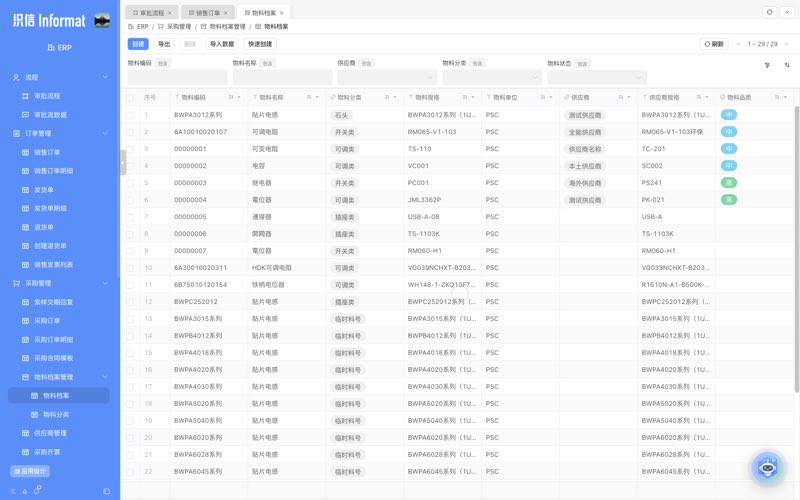Open 索样交期回复 in the sidebar

click(x=53, y=302)
